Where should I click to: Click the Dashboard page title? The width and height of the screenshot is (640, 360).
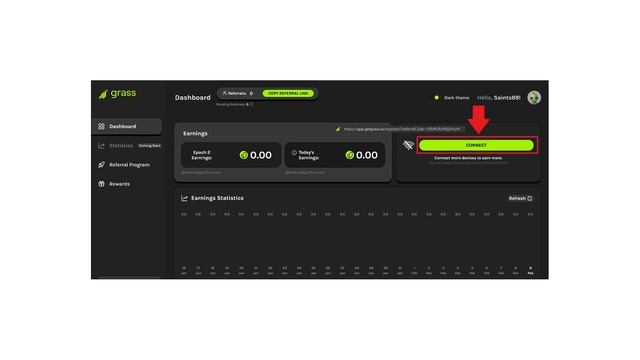point(193,98)
